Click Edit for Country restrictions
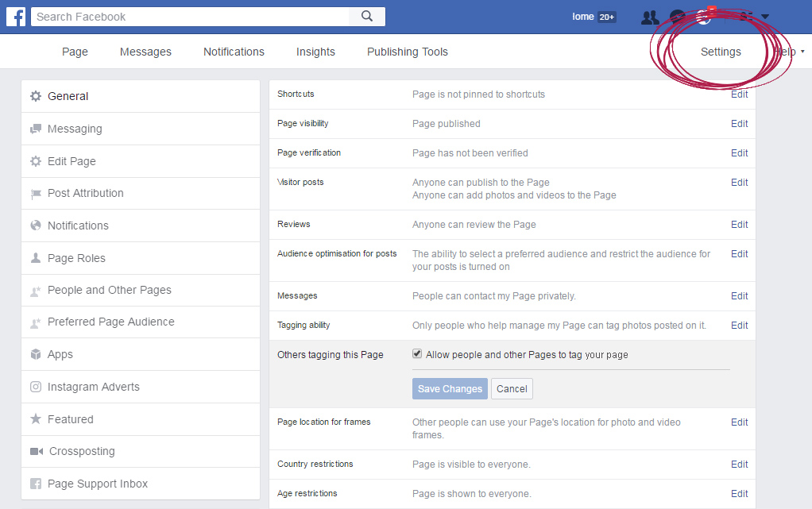The width and height of the screenshot is (812, 509). point(740,465)
